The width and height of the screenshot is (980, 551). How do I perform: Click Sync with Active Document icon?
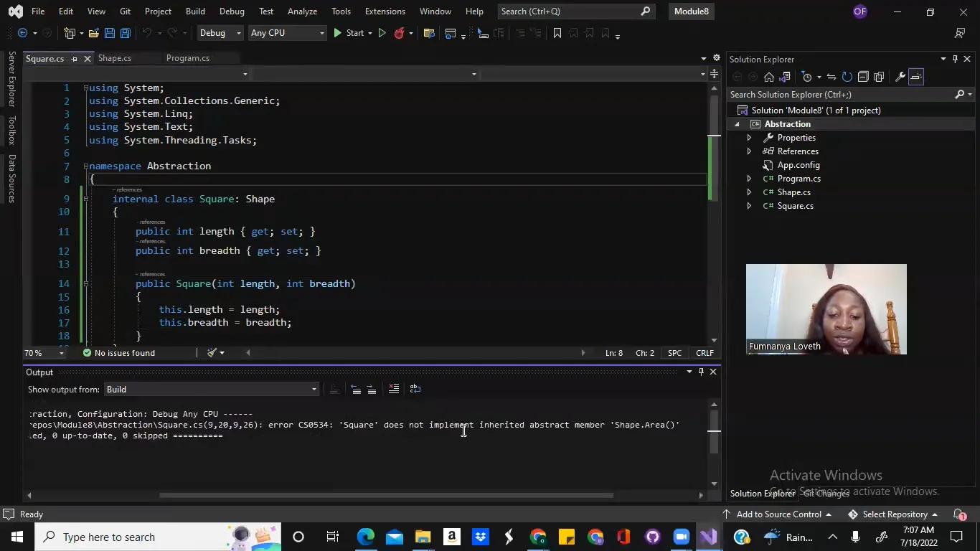[831, 77]
